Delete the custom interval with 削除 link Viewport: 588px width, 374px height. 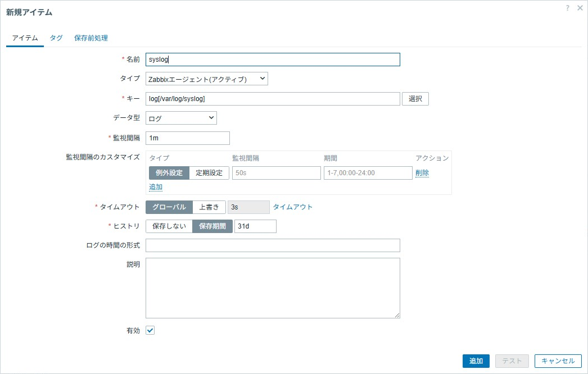[x=422, y=172]
